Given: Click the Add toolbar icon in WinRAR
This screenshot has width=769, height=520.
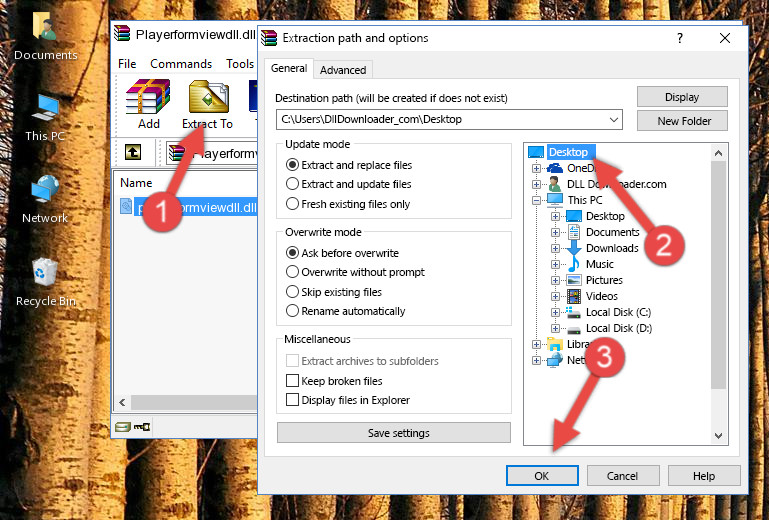Looking at the screenshot, I should 148,104.
